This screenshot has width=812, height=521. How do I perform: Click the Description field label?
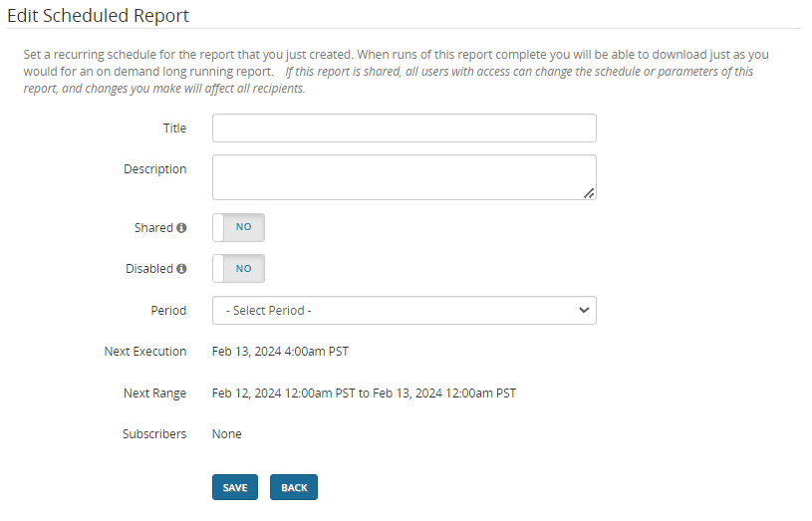click(x=154, y=169)
